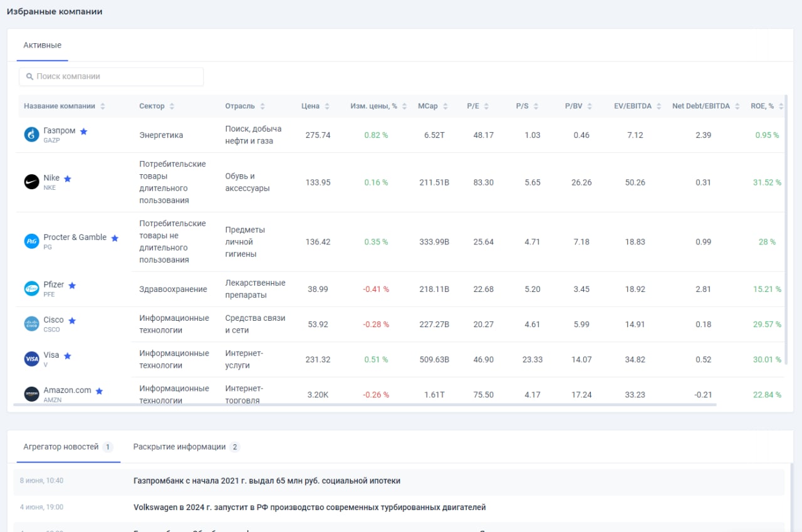Click Gazprom's price value 275.74

[318, 135]
